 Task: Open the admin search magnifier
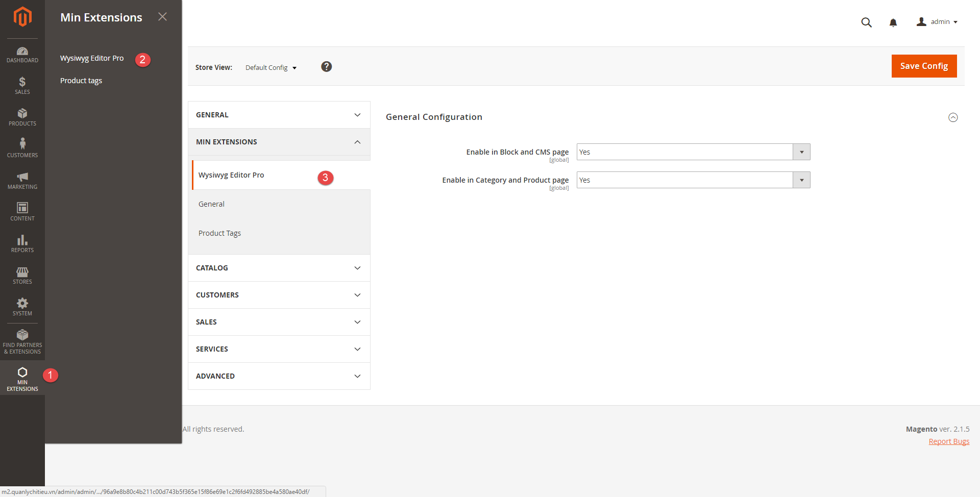tap(866, 22)
